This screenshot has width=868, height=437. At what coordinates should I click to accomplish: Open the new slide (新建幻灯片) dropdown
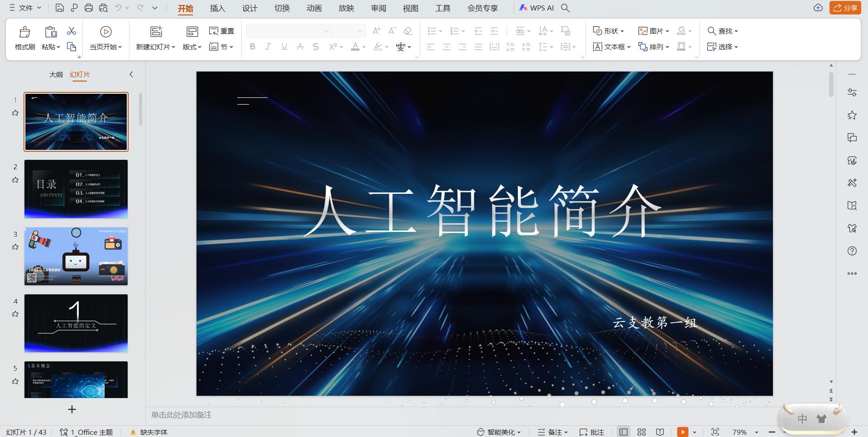point(155,47)
